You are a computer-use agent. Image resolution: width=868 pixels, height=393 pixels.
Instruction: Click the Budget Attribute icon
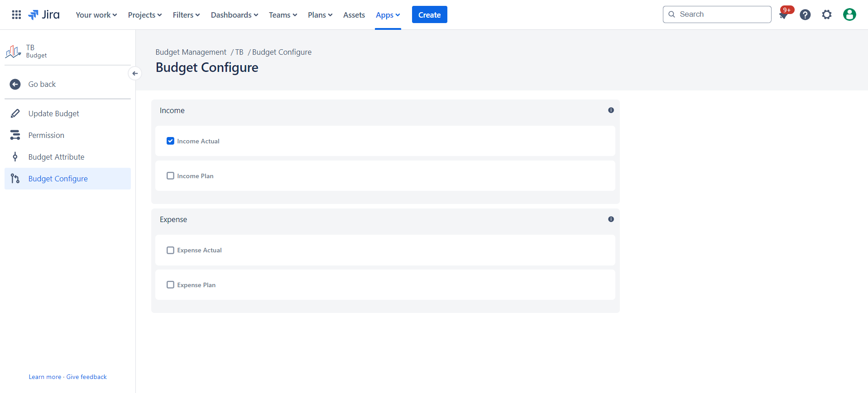tap(15, 157)
